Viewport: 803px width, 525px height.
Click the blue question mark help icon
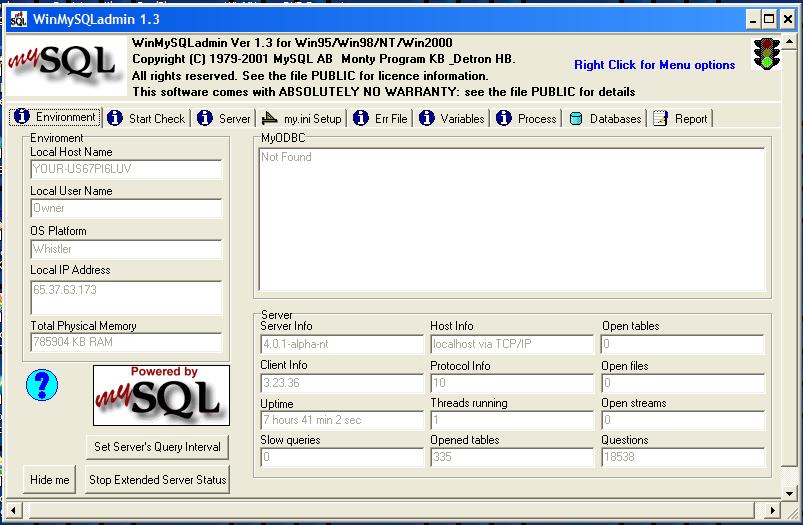coord(42,385)
